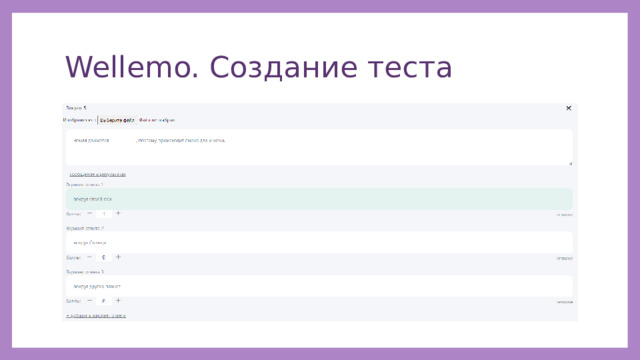Image resolution: width=640 pixels, height=360 pixels.
Task: Select the green highlighted answer option 1 field
Action: pos(319,199)
